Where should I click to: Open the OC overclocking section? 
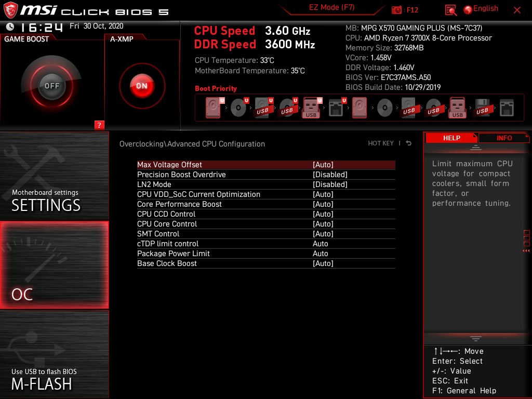(x=54, y=265)
